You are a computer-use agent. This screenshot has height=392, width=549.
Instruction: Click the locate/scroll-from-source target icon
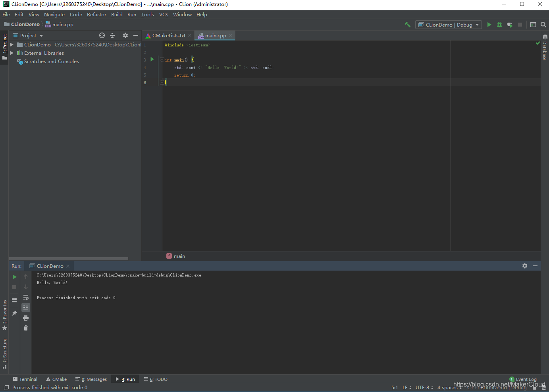[102, 35]
